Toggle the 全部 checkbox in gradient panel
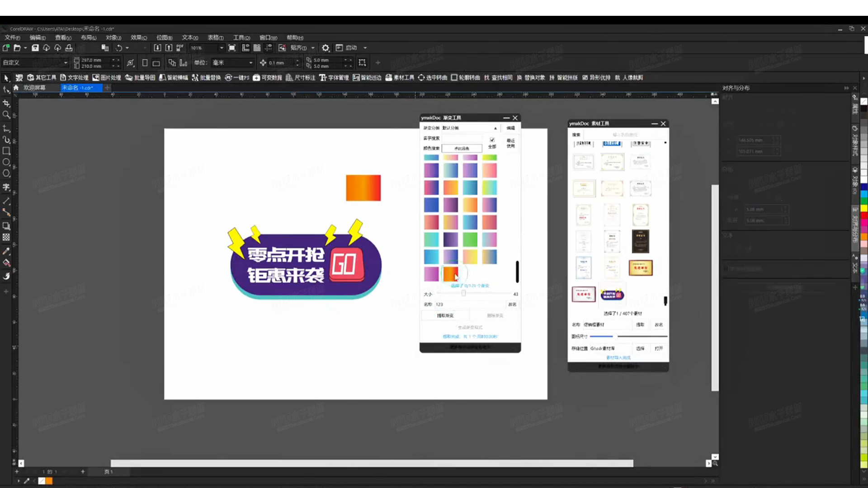Viewport: 868px width, 488px height. [x=492, y=140]
